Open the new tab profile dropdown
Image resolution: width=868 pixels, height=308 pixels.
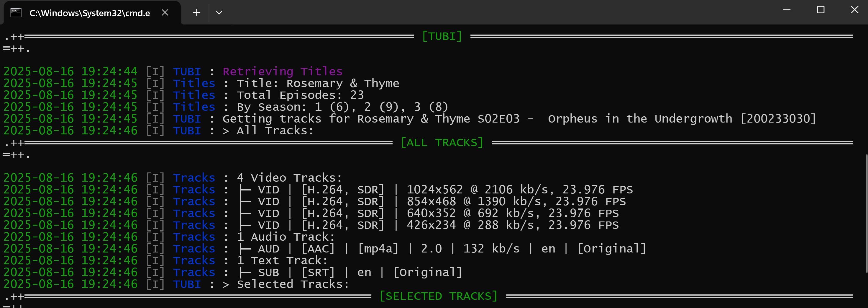pyautogui.click(x=219, y=12)
